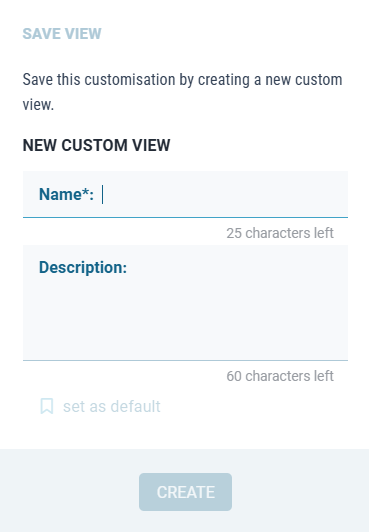Click the 25 characters left counter
The height and width of the screenshot is (532, 369).
(x=280, y=233)
